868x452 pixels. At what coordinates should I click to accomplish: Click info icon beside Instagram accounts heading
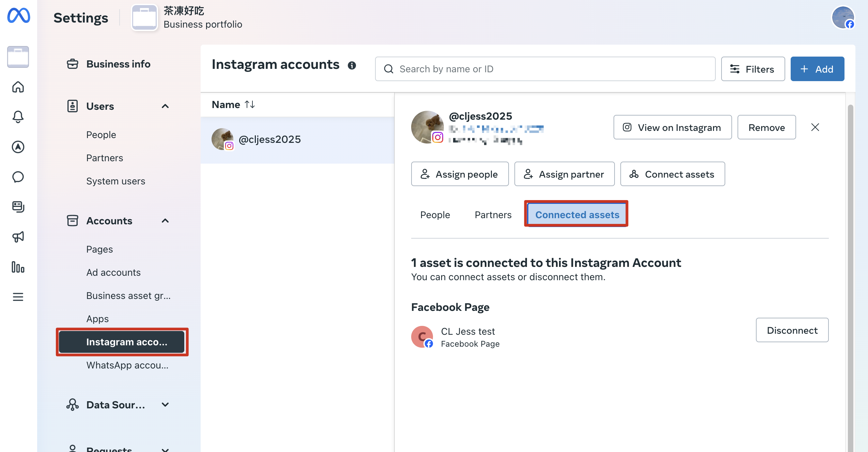[x=352, y=65]
